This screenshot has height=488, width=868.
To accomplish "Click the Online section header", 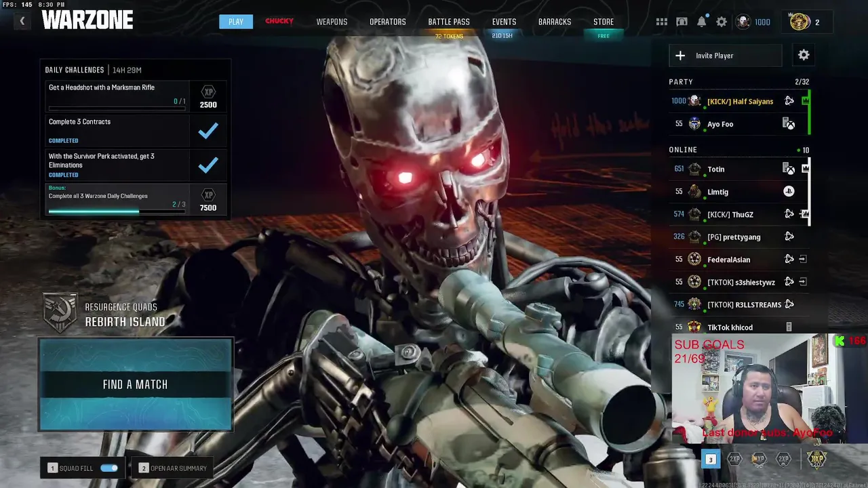I will pyautogui.click(x=683, y=150).
